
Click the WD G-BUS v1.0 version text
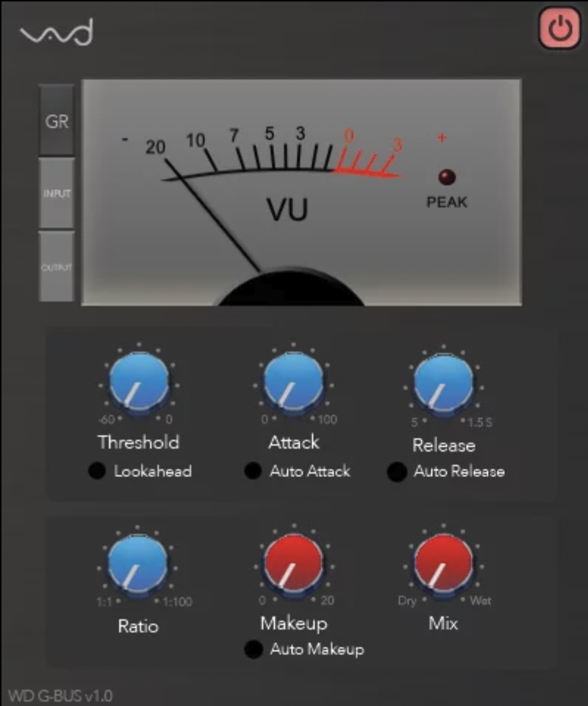(x=60, y=695)
